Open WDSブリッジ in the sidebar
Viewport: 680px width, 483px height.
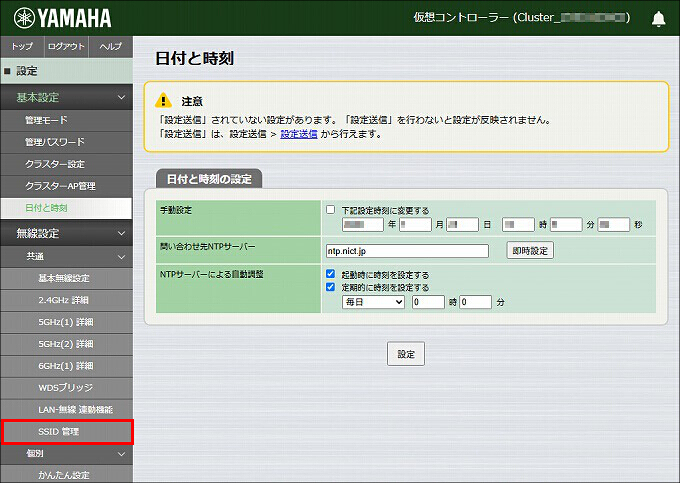click(x=66, y=388)
